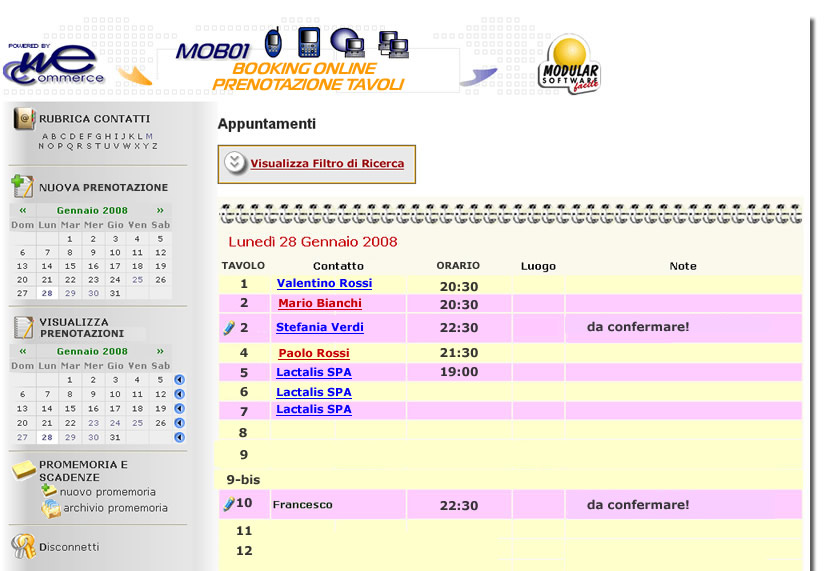832x571 pixels.
Task: Open Lactalis SPA contact for table 5
Action: (x=314, y=372)
